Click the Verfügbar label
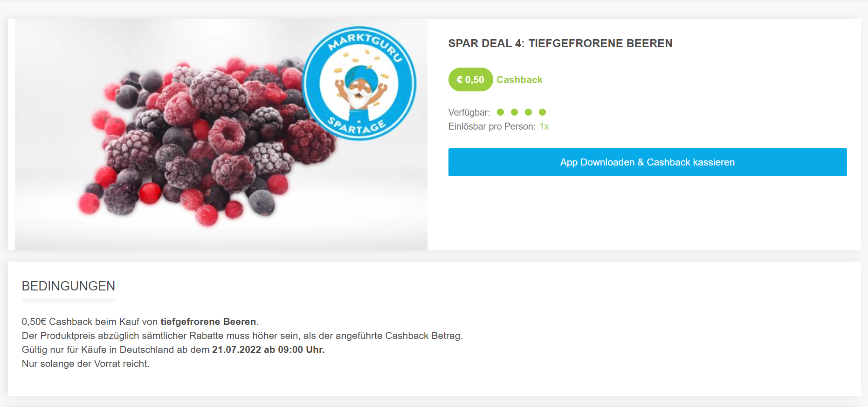868x407 pixels. pos(469,112)
